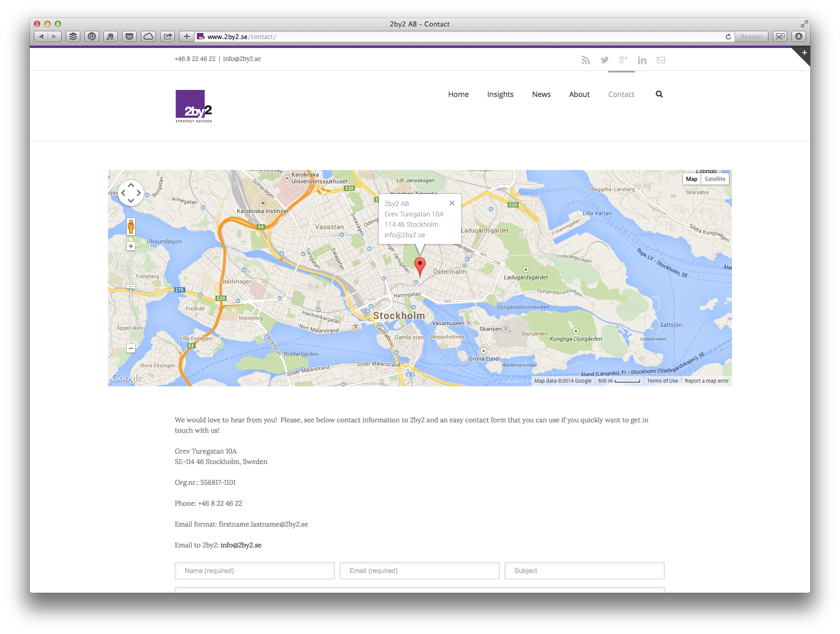Viewport: 840px width, 634px height.
Task: Open the About menu item
Action: (x=579, y=94)
